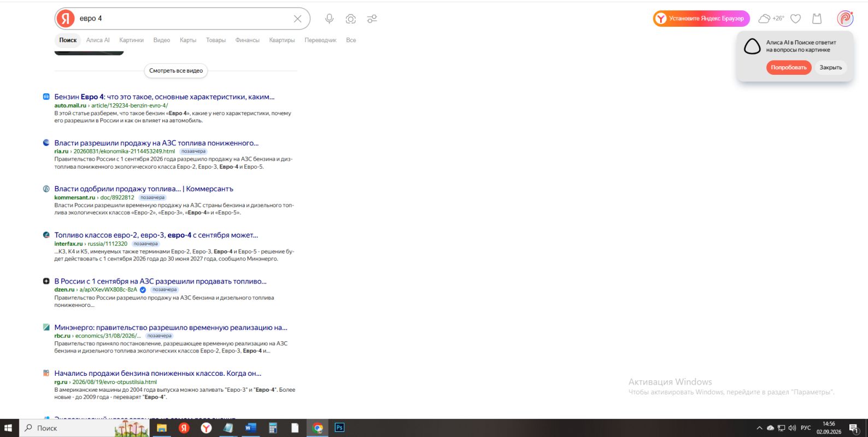Switch to the Переводчик tab
The height and width of the screenshot is (437, 868).
pyautogui.click(x=320, y=40)
